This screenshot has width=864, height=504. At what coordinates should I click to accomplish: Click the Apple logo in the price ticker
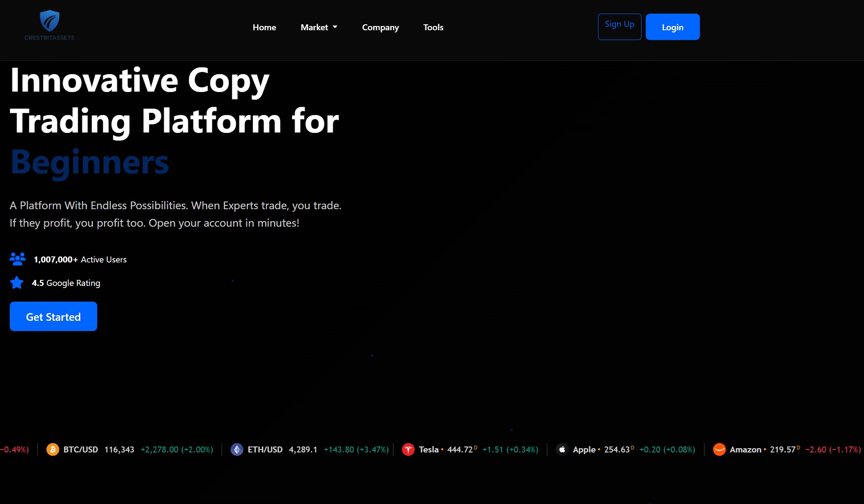click(562, 449)
